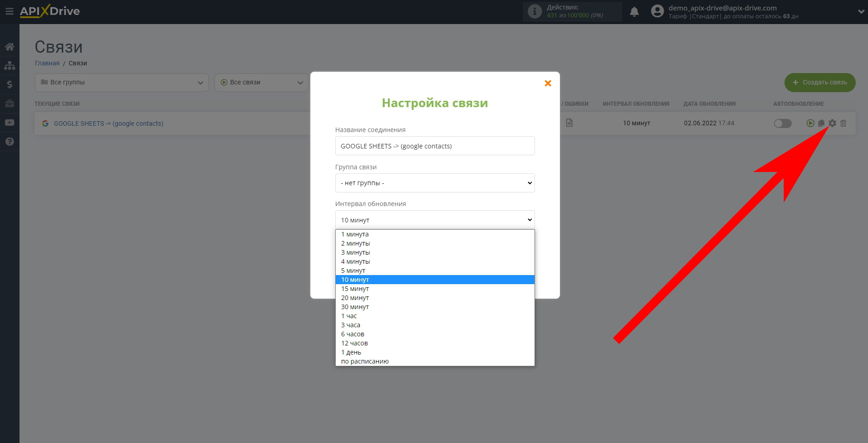Open the briefcase icon in the sidebar

(10, 103)
